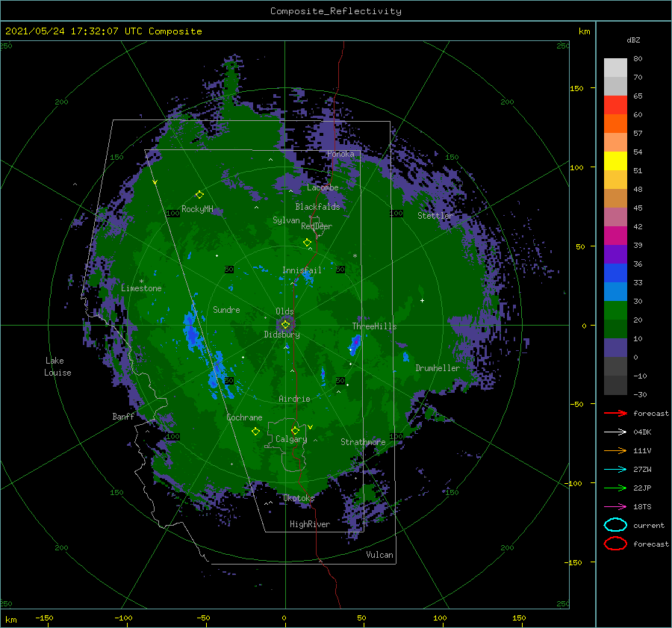
Task: Click the Innisfail town label
Action: (302, 270)
